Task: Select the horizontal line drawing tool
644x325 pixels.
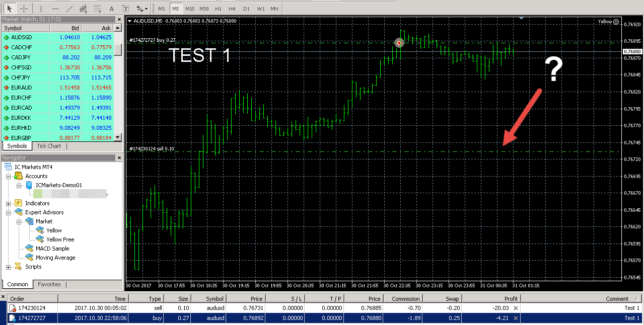Action: pos(55,9)
